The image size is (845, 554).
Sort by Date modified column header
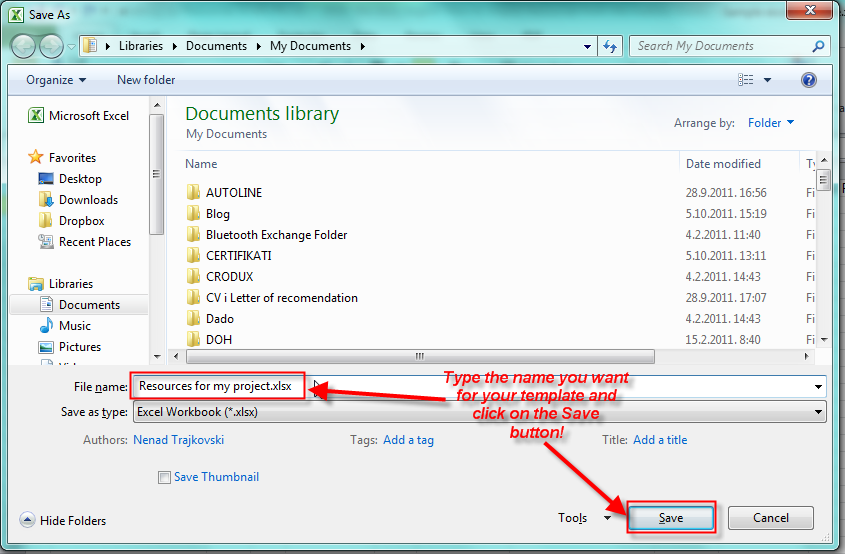tap(723, 164)
